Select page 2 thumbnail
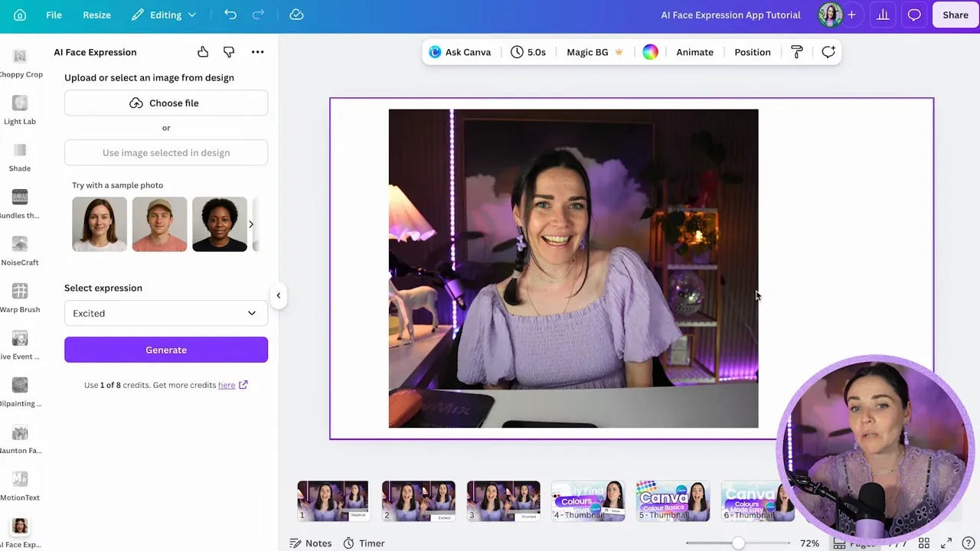The image size is (980, 551). coord(418,501)
